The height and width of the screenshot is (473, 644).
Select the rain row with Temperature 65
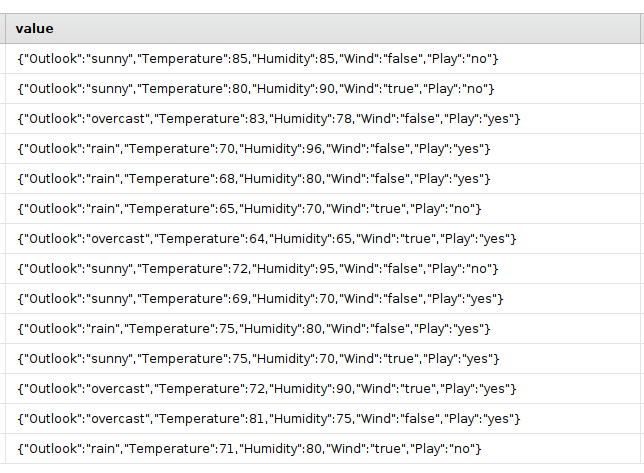pos(249,209)
